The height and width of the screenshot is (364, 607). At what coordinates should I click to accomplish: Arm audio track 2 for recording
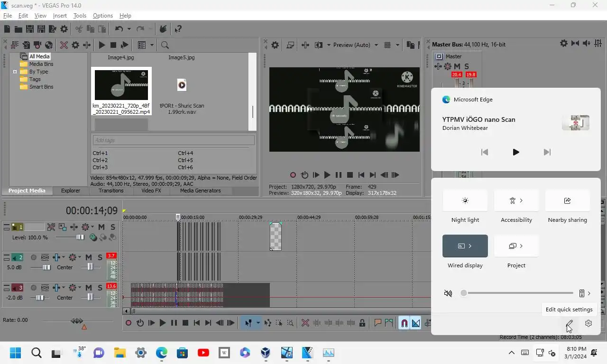click(x=34, y=257)
